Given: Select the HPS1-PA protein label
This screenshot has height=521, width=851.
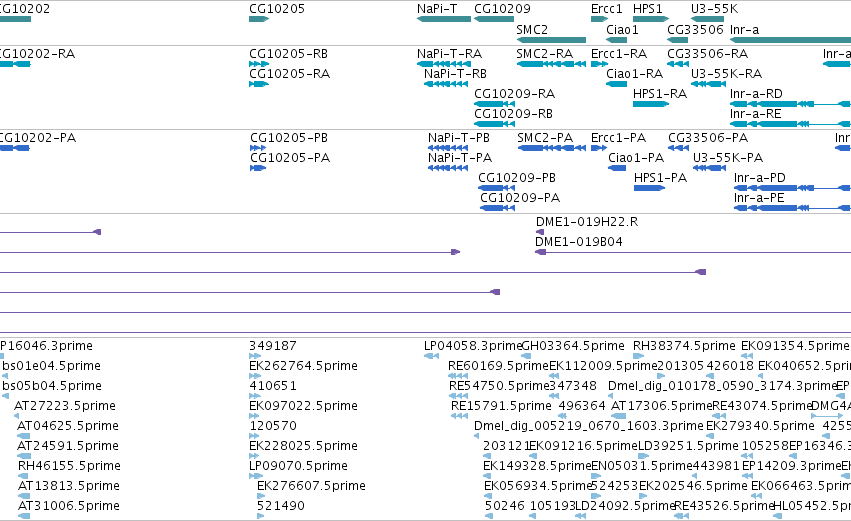Looking at the screenshot, I should pyautogui.click(x=661, y=178).
